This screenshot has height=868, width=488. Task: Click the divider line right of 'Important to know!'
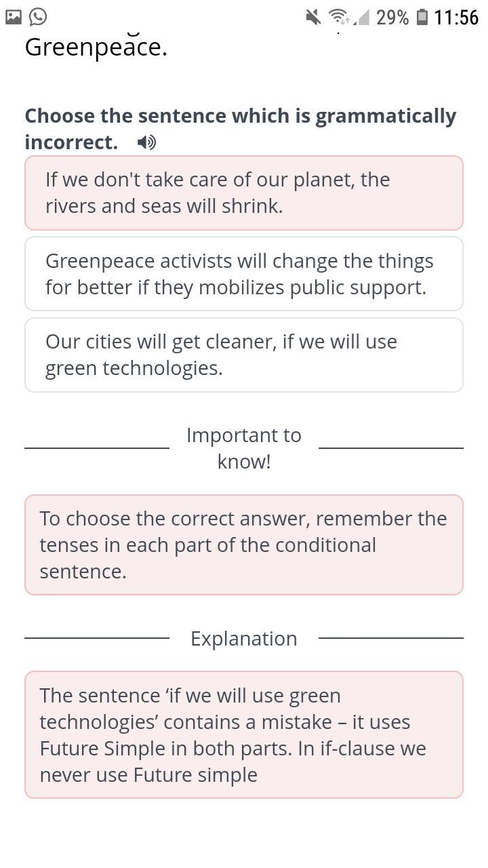[390, 448]
